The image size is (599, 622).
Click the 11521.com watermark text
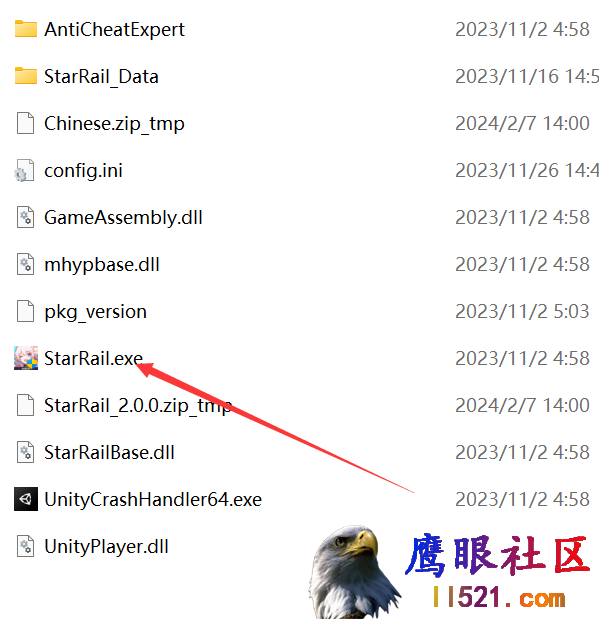(x=499, y=597)
